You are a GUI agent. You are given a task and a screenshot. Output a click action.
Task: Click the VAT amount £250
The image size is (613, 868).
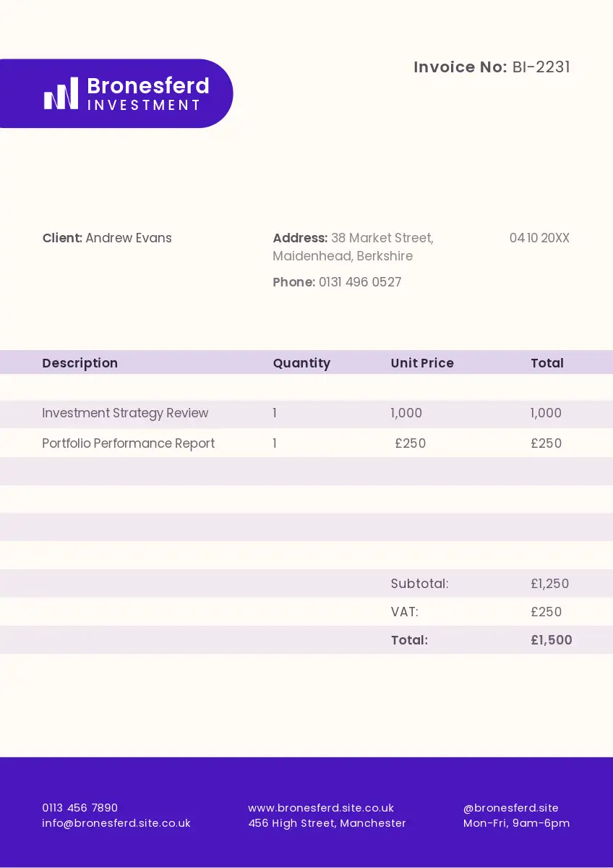tap(546, 612)
